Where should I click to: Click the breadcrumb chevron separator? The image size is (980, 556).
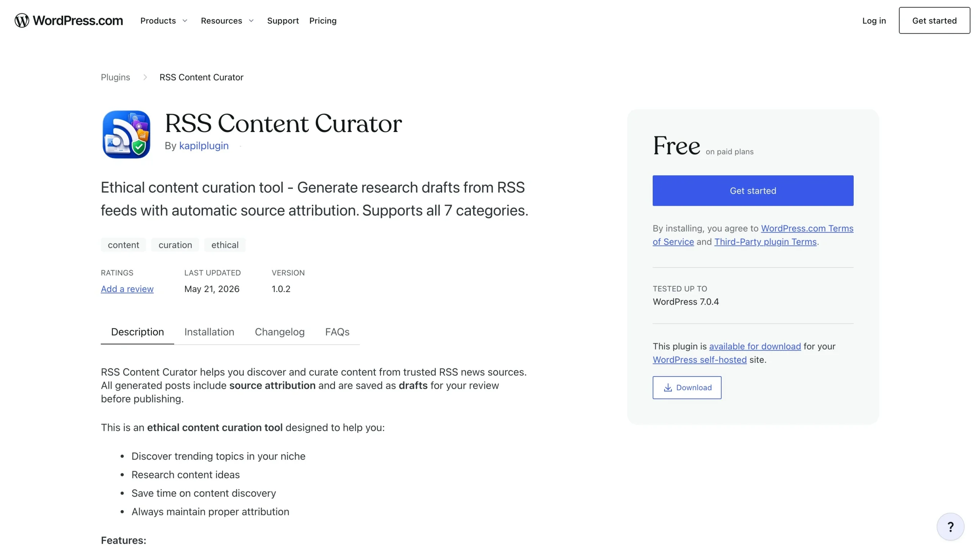click(145, 77)
